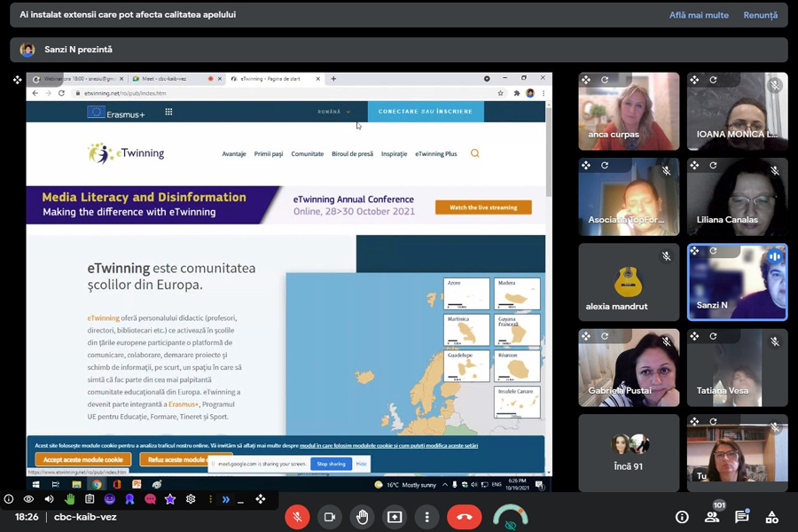Select the alexia mandrut guitar avatar tile
798x532 pixels.
coord(629,282)
